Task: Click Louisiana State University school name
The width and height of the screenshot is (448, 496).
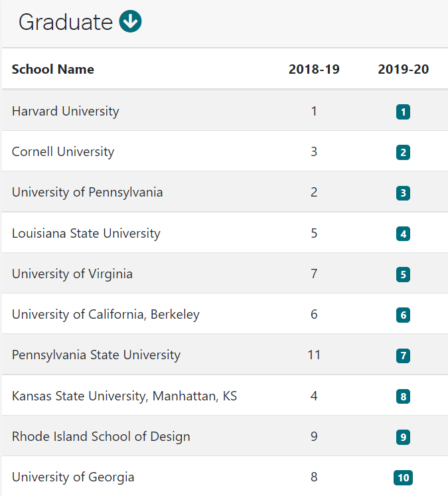Action: point(86,233)
